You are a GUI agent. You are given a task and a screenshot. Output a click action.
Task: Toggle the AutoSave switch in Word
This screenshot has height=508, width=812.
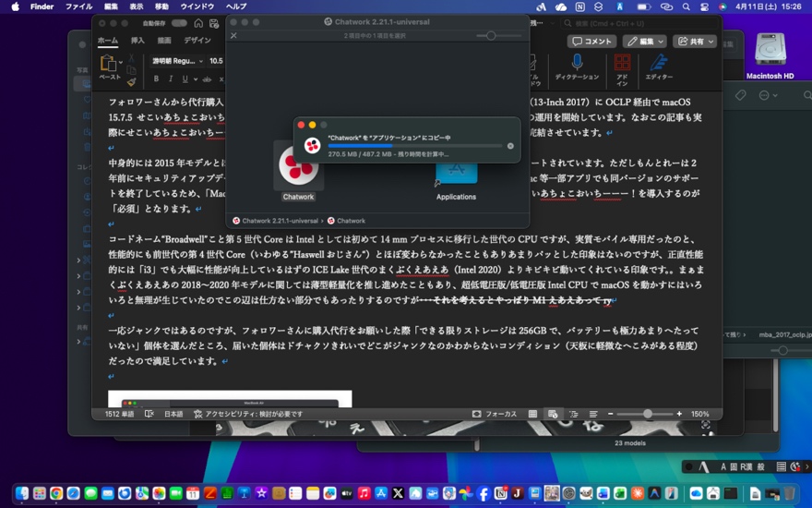coord(178,23)
